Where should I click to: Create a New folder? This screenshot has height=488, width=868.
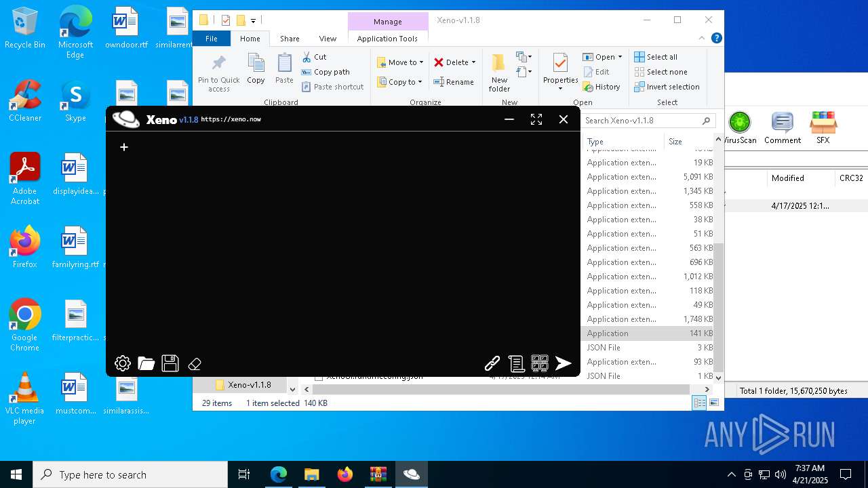(x=499, y=73)
